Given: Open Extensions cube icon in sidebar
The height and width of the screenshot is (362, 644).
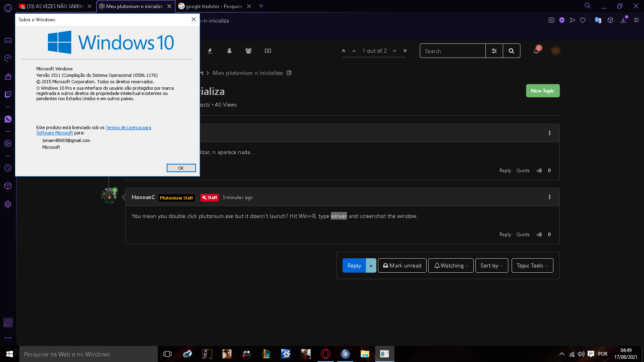Looking at the screenshot, I should [8, 186].
